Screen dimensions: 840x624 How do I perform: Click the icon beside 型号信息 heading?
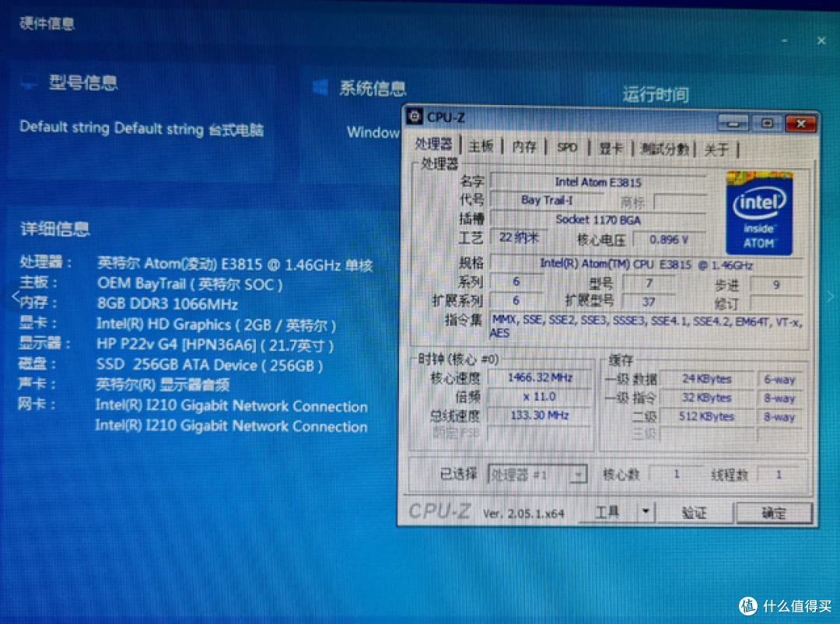tap(29, 83)
